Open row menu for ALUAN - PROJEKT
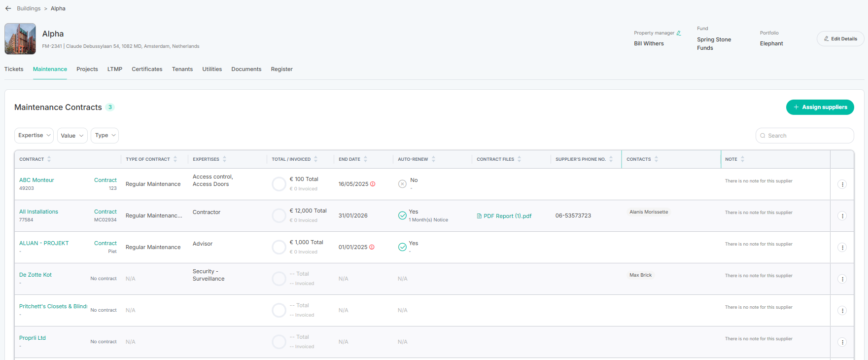Viewport: 868px width, 360px height. [x=842, y=248]
